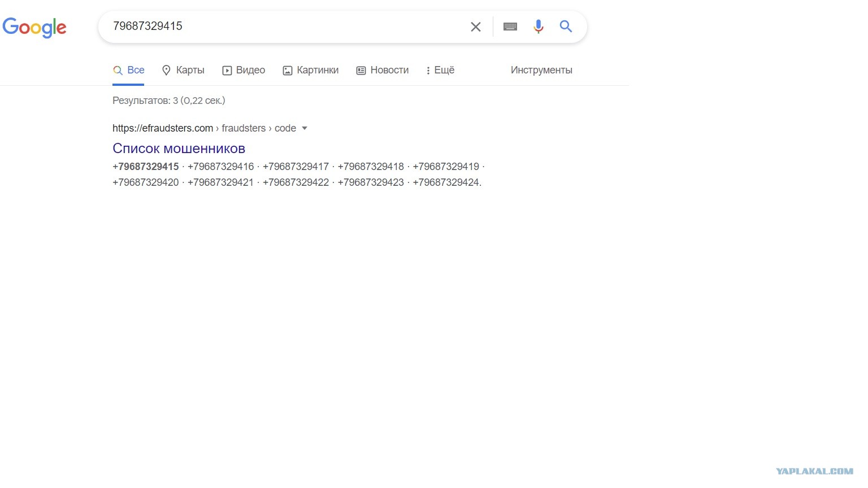Click the snippet number +79687329420

pyautogui.click(x=146, y=182)
